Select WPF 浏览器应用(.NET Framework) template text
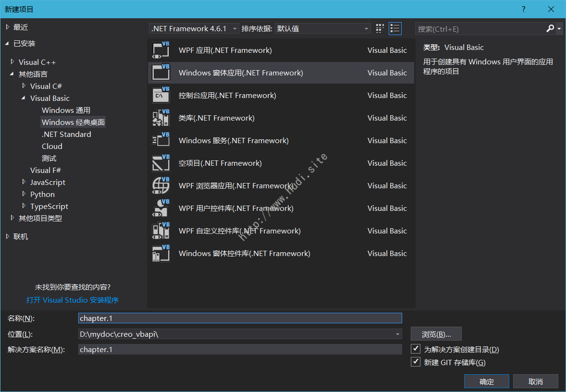566x392 pixels. pos(236,185)
